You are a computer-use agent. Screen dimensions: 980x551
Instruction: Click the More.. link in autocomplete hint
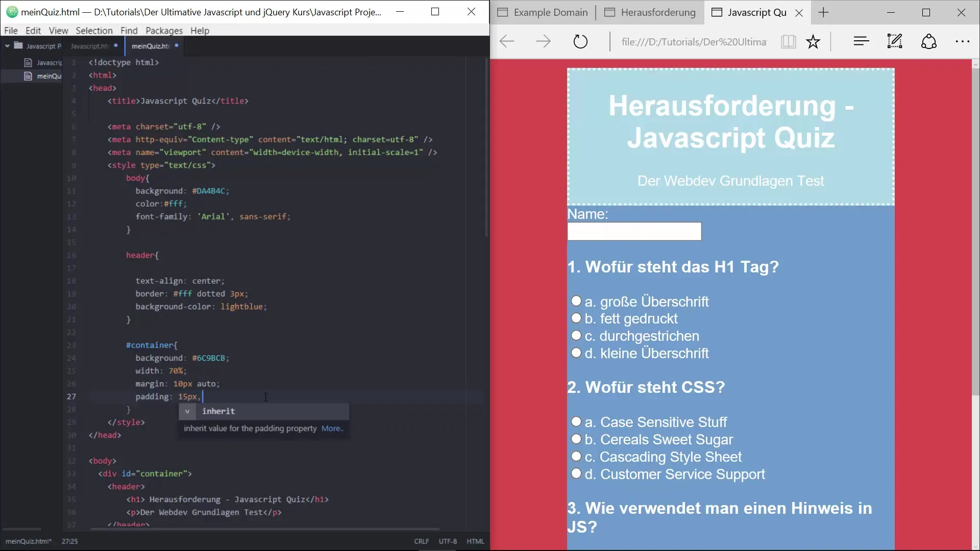(332, 429)
